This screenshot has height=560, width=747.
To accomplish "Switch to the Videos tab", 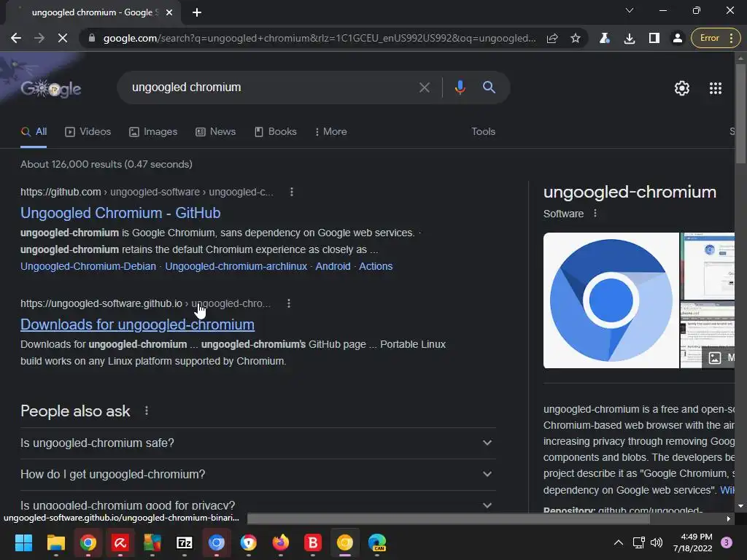I will [88, 132].
